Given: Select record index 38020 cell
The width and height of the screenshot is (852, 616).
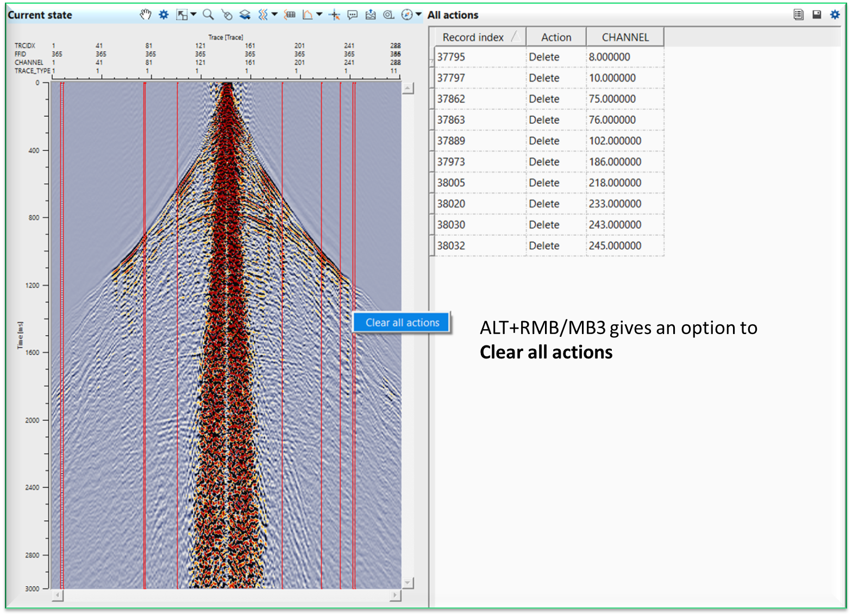Looking at the screenshot, I should click(x=480, y=204).
